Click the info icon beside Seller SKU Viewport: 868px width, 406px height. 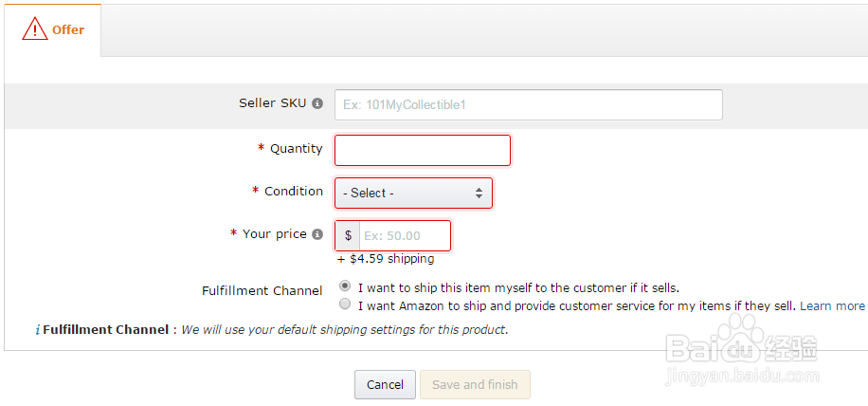pos(317,103)
